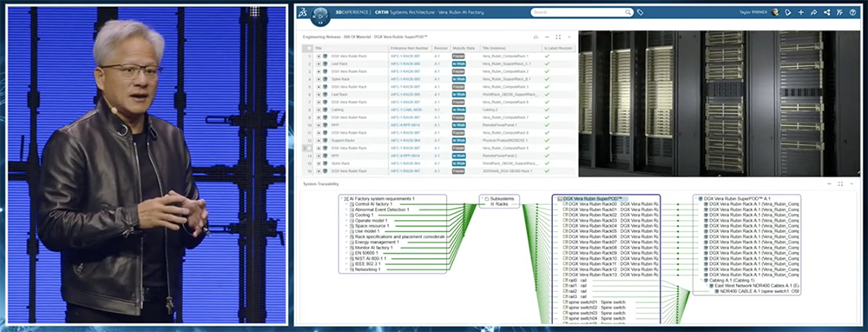This screenshot has width=868, height=332.
Task: Collapse the Subsystems node
Action: (x=482, y=198)
